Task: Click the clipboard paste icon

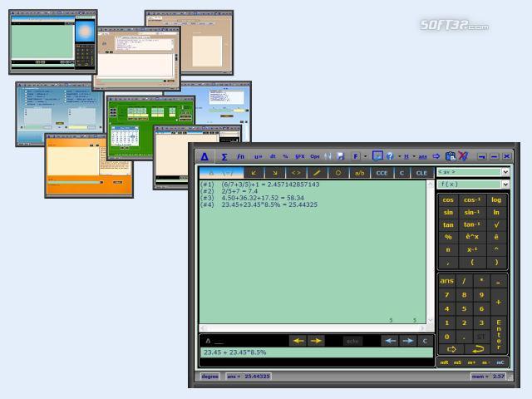Action: click(451, 156)
